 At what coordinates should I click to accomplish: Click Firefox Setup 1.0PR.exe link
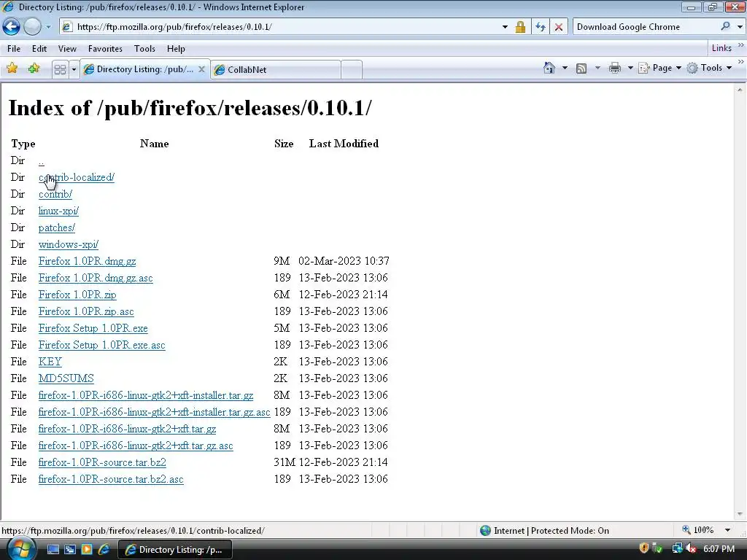pyautogui.click(x=93, y=329)
